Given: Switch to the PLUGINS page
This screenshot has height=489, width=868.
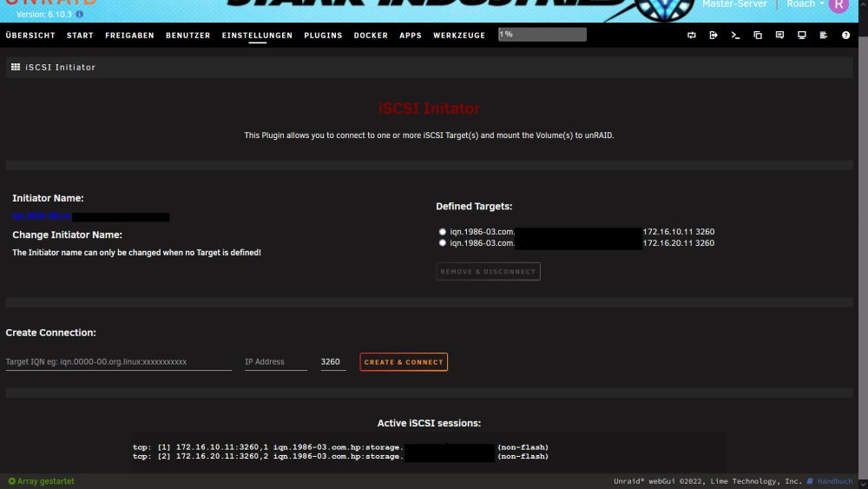Looking at the screenshot, I should 323,35.
